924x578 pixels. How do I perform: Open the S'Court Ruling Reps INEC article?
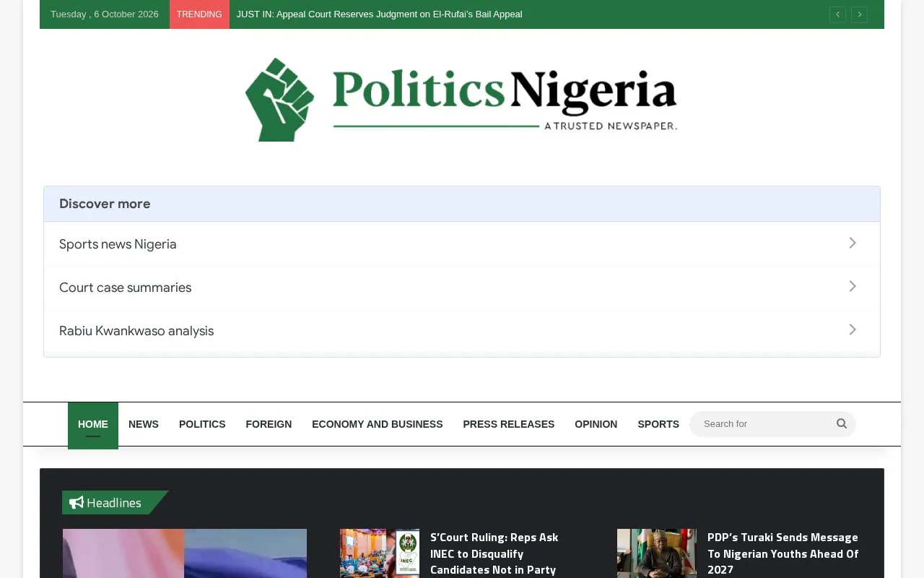point(494,553)
